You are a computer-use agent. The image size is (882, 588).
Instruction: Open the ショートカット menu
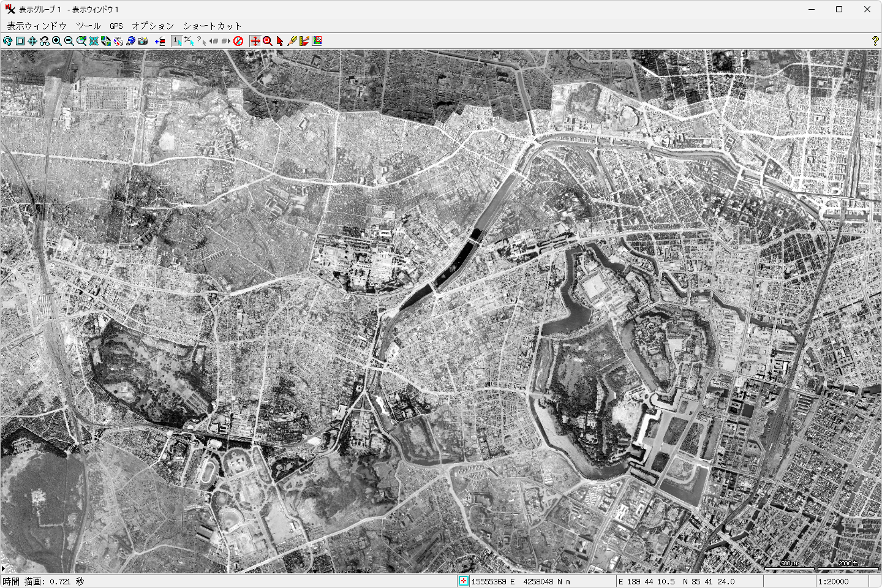[213, 26]
